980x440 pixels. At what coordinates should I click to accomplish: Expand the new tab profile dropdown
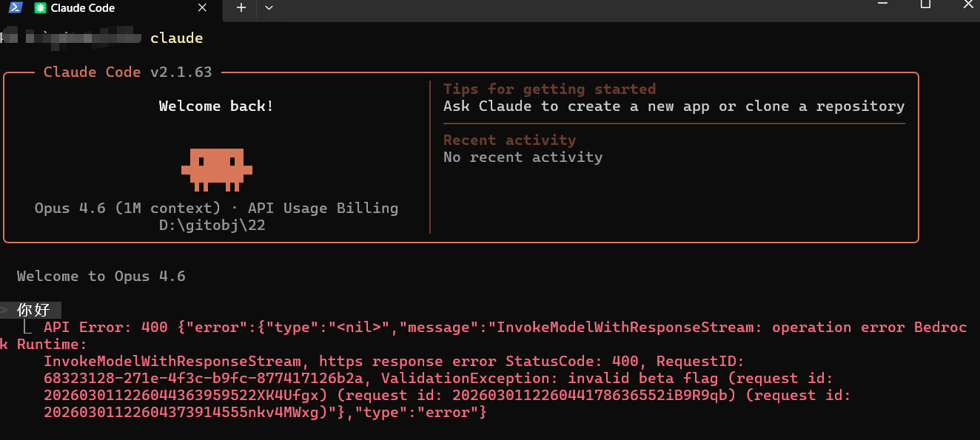click(x=269, y=7)
